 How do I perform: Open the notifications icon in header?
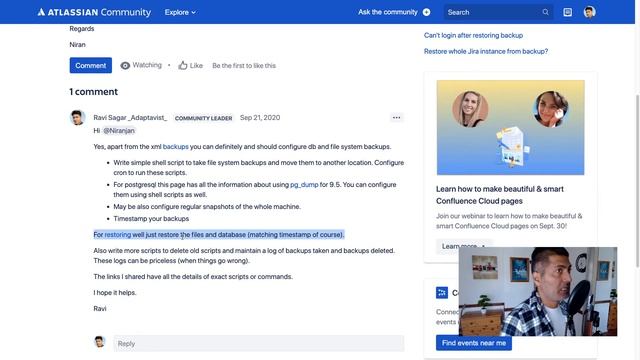click(x=567, y=12)
